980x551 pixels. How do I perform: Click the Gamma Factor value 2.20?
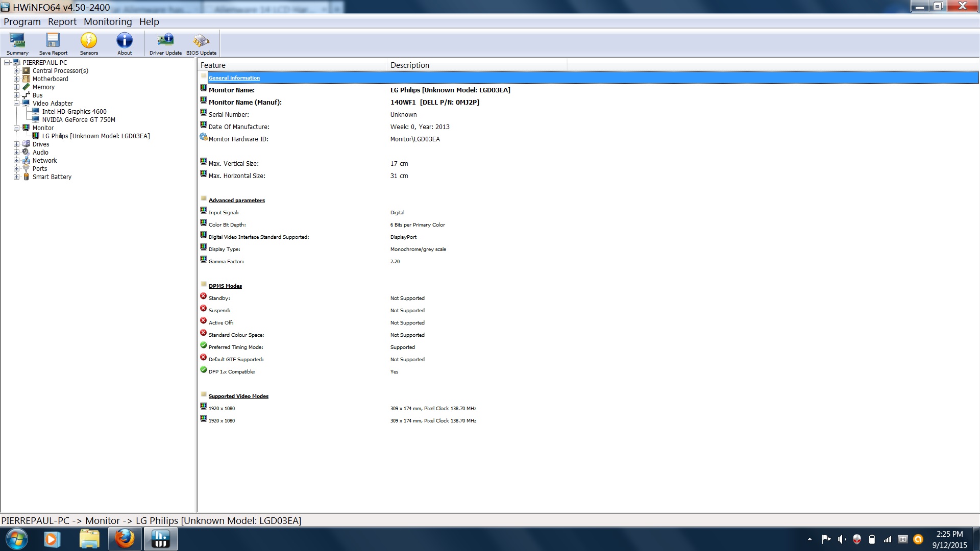tap(395, 262)
